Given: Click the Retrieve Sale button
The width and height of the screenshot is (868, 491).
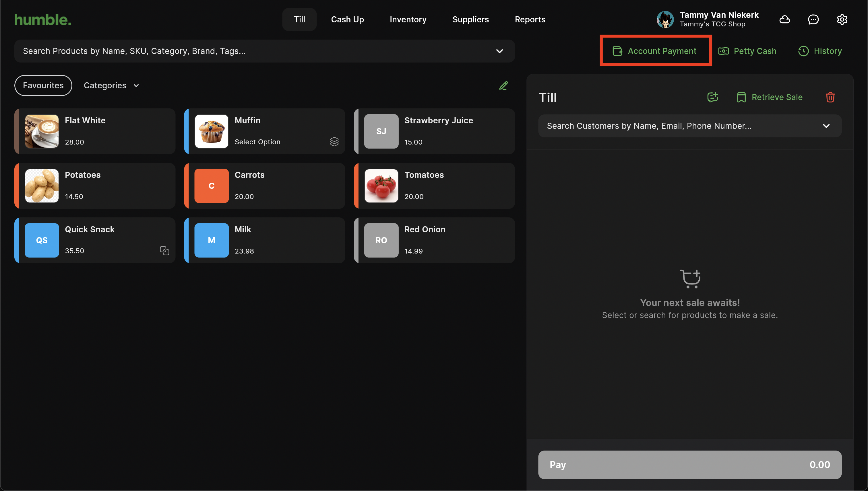Looking at the screenshot, I should click(770, 97).
